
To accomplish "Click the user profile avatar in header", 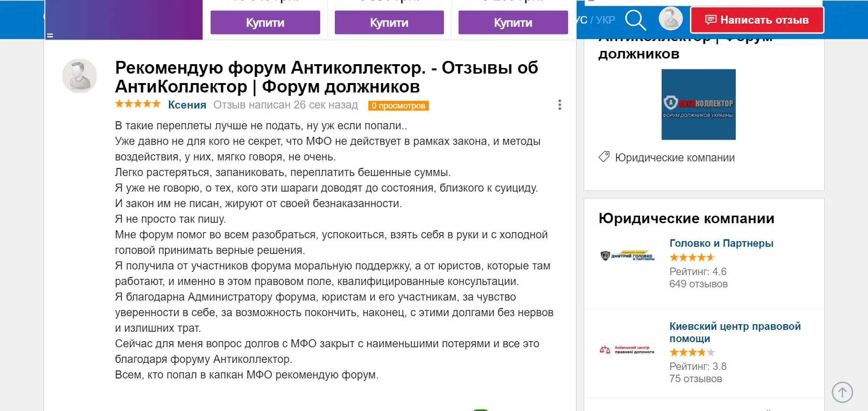I will coord(671,19).
